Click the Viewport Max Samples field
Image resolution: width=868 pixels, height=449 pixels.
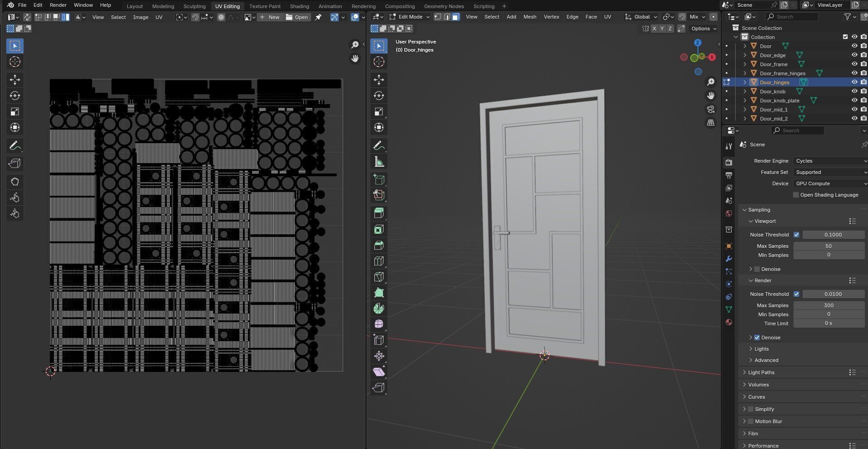point(829,246)
